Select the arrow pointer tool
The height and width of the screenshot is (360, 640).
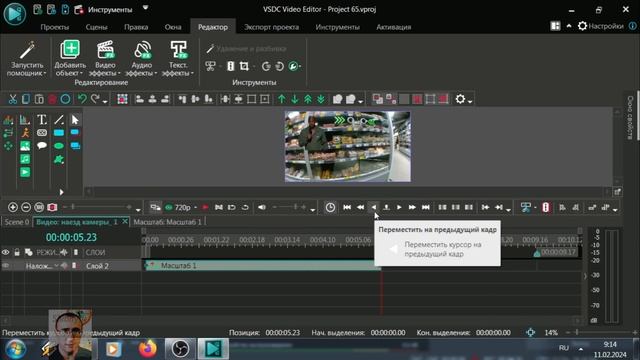click(75, 120)
